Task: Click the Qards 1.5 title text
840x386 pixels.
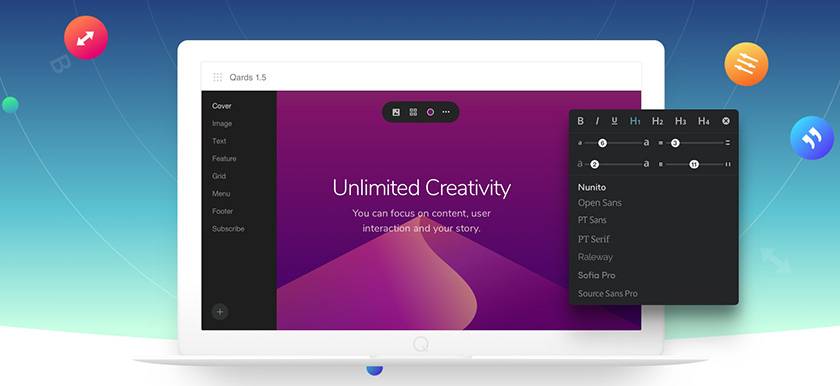Action: tap(248, 78)
